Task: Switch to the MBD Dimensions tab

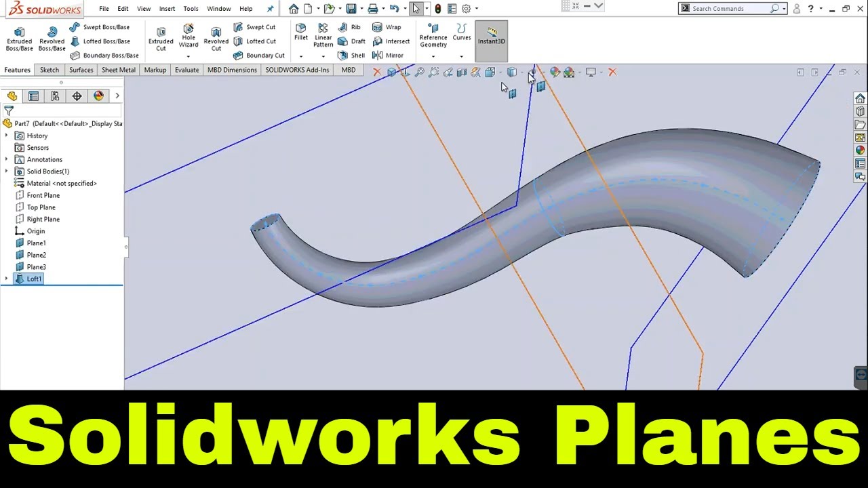Action: tap(232, 70)
